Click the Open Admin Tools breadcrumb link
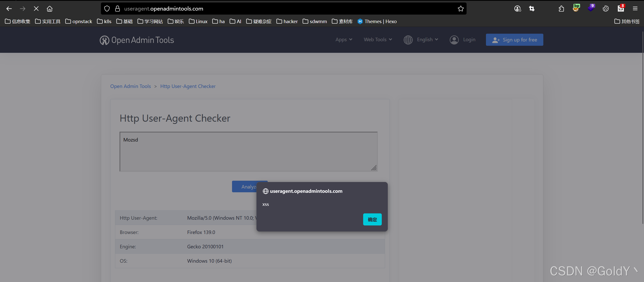 (130, 86)
